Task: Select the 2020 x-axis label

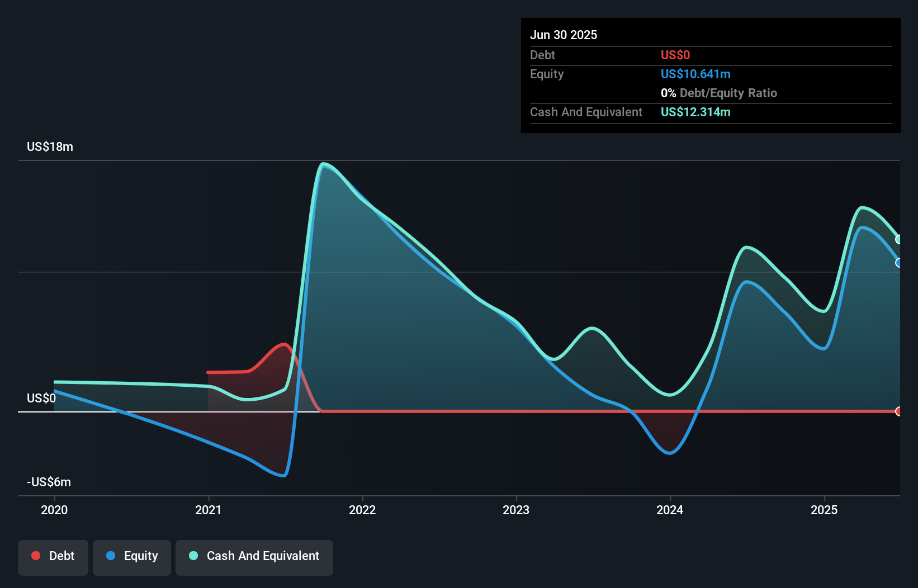Action: click(x=54, y=510)
